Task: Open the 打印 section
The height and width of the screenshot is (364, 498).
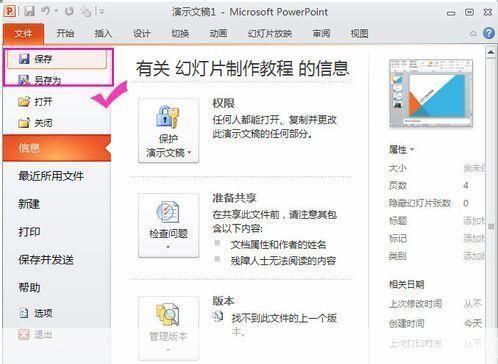Action: [x=29, y=232]
